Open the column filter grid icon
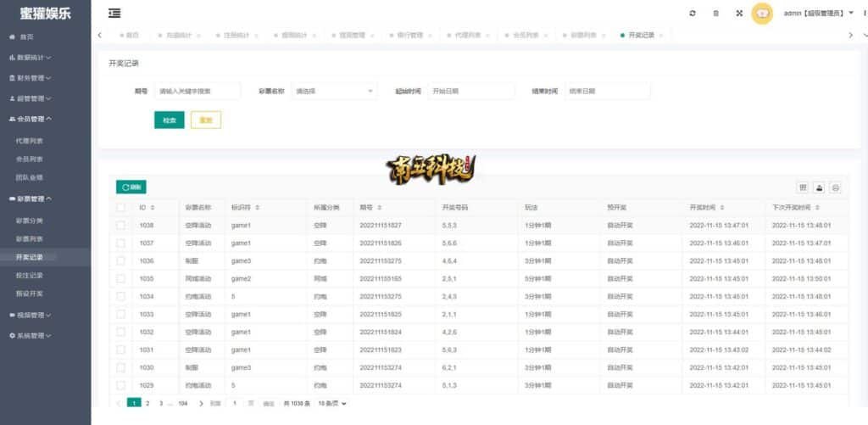Screen dimensions: 868x425 803,187
